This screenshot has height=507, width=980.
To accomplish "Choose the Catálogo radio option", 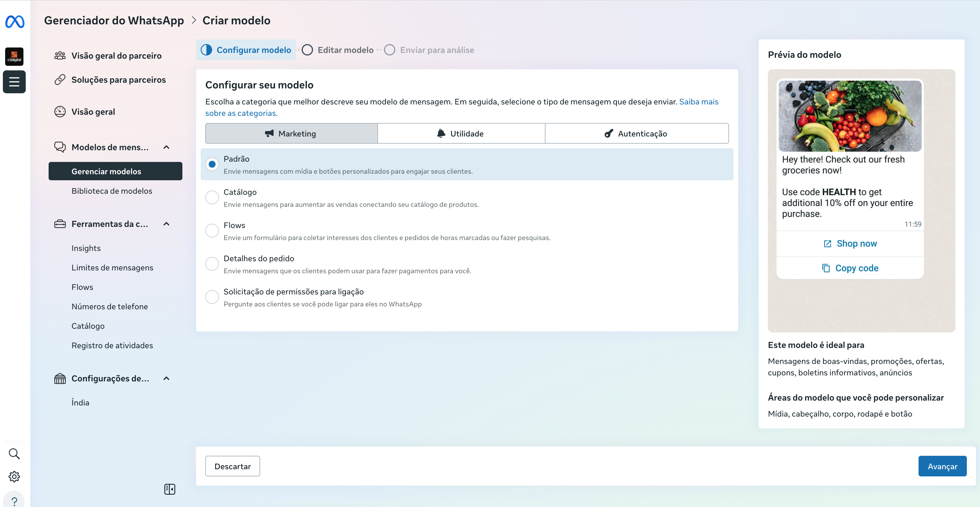I will pos(212,197).
